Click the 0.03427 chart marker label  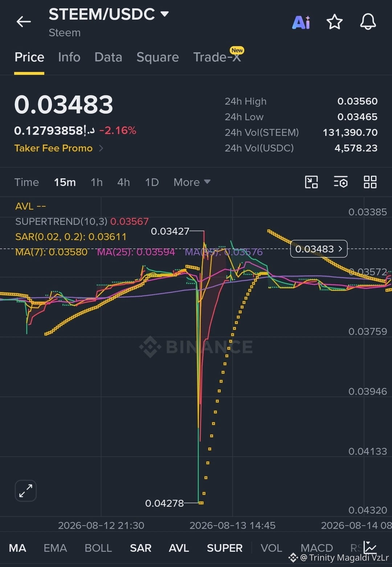[x=170, y=231]
